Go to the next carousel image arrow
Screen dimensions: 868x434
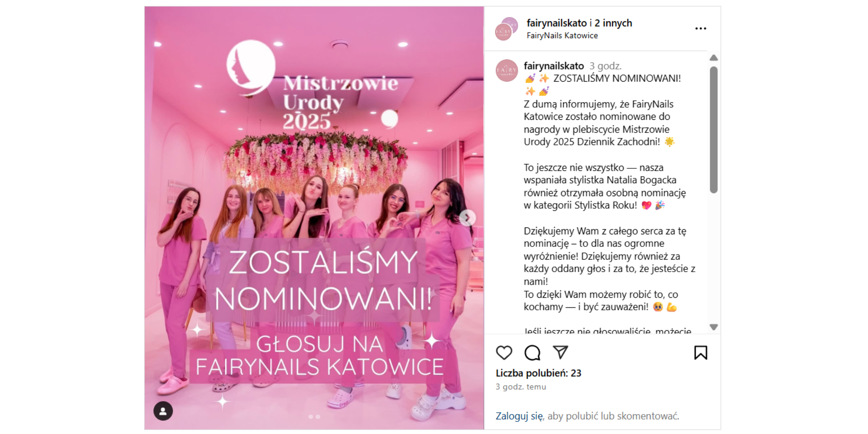click(467, 218)
